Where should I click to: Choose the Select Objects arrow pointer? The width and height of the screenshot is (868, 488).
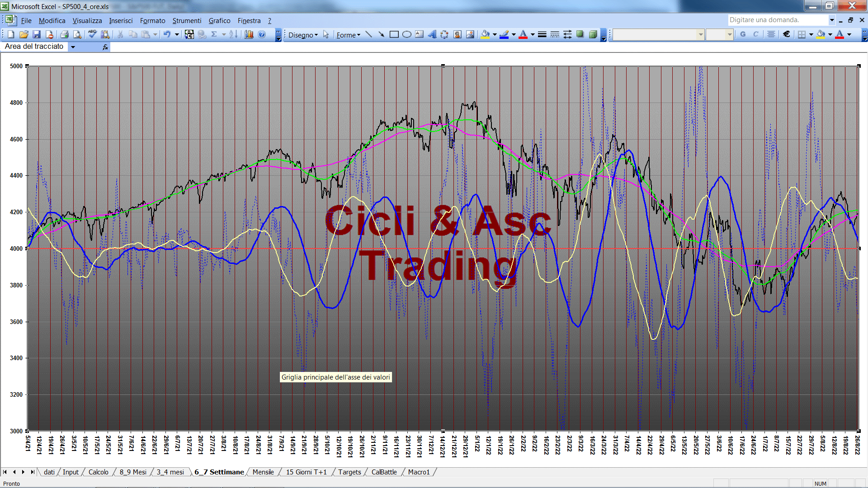326,34
